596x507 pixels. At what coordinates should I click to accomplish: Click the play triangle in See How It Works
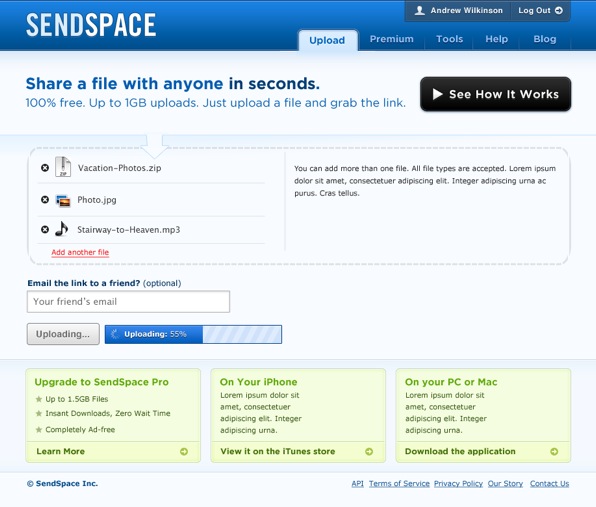(x=437, y=94)
